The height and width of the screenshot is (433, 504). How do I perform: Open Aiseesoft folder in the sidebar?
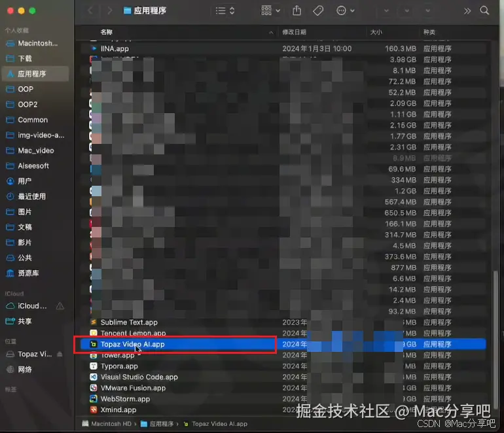click(35, 165)
